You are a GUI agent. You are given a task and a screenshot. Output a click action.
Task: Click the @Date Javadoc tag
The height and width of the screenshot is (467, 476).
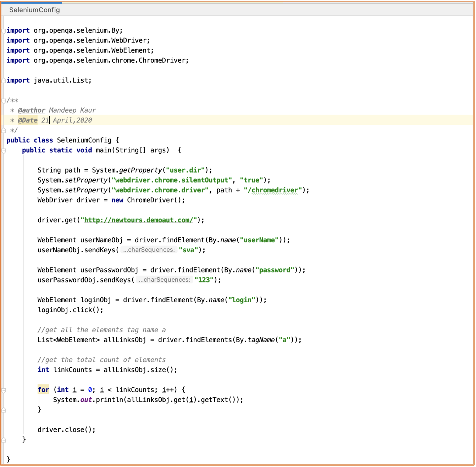coord(28,120)
